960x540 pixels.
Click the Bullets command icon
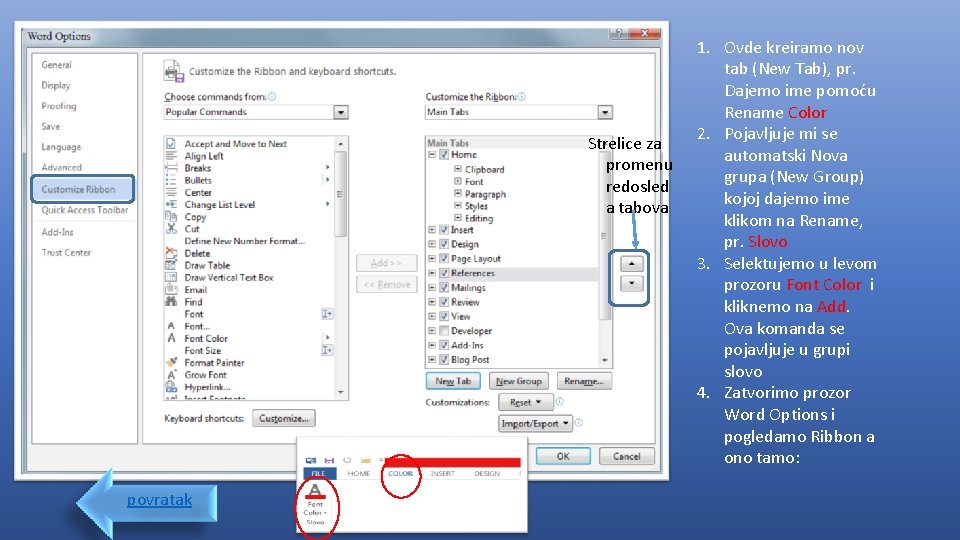click(171, 180)
